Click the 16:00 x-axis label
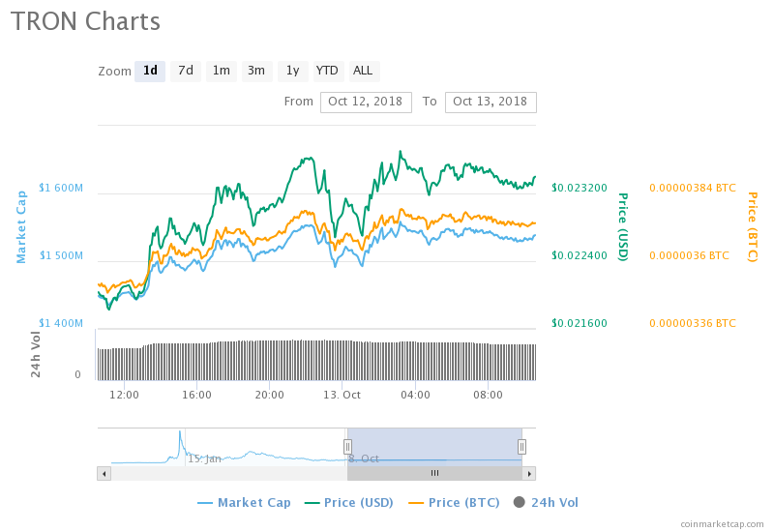The width and height of the screenshot is (774, 532). point(196,395)
